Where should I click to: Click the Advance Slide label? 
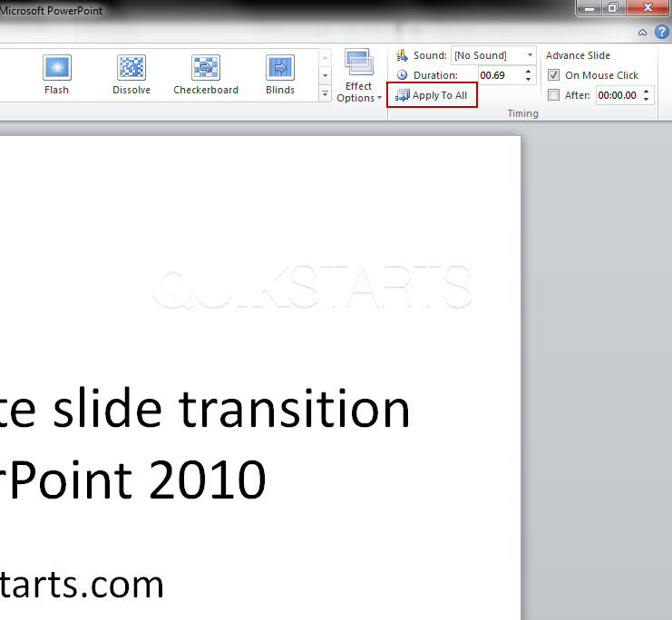[x=578, y=55]
